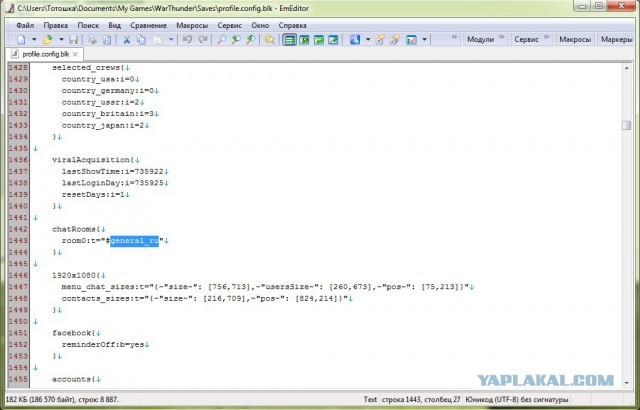Open the Сравнение menu
The width and height of the screenshot is (640, 410).
click(149, 25)
